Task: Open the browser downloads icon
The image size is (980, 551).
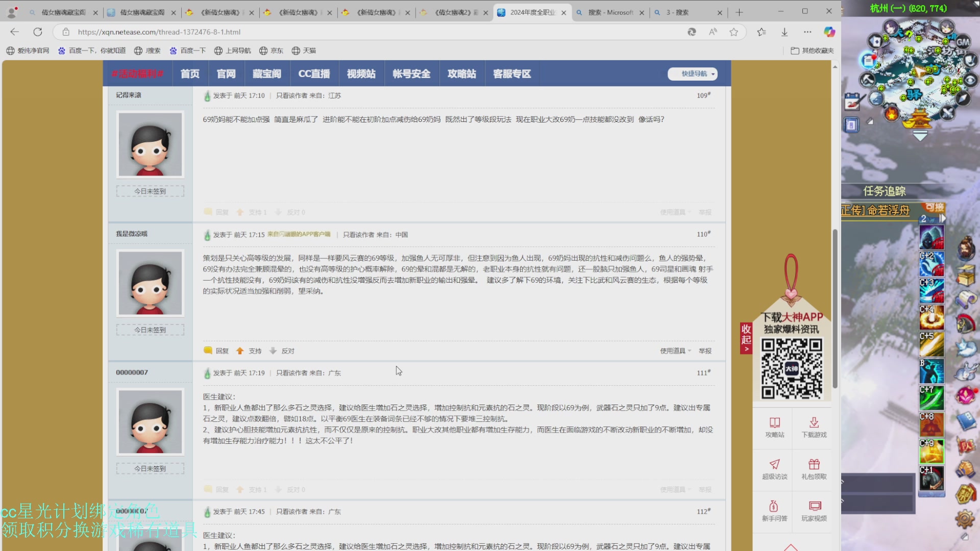Action: coord(785,32)
